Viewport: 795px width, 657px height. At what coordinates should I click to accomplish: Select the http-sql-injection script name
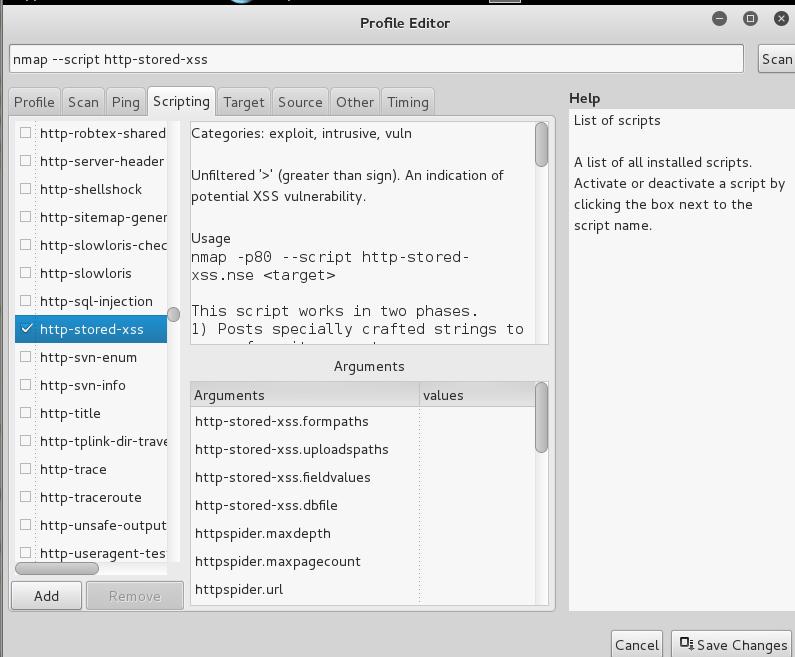click(96, 301)
